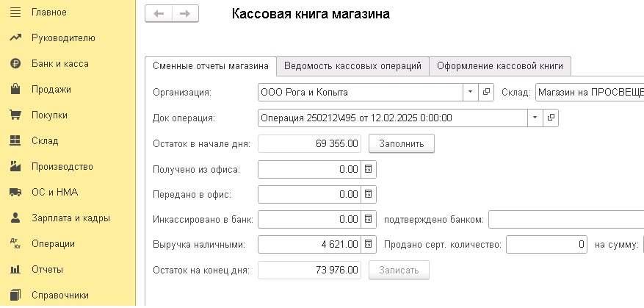Viewport: 644px width, 308px height.
Task: Click the hamburger menu icon beside Главное
Action: pyautogui.click(x=15, y=12)
